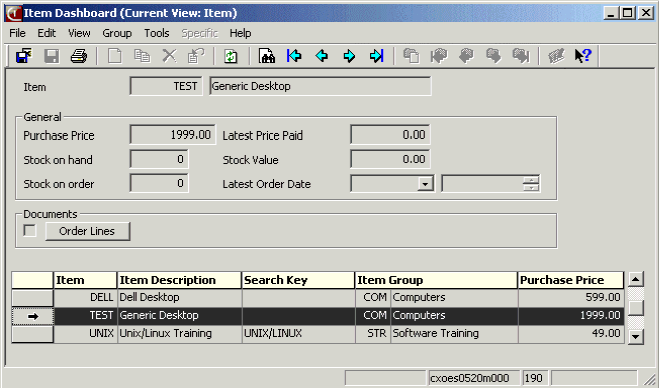Click the 49.00 purchase price cell
The width and height of the screenshot is (659, 388).
coord(571,333)
